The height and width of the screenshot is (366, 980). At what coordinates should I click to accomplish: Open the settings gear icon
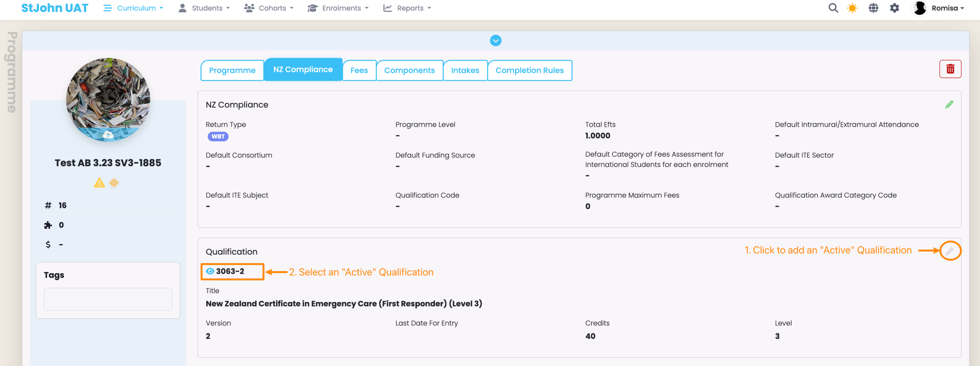click(894, 8)
